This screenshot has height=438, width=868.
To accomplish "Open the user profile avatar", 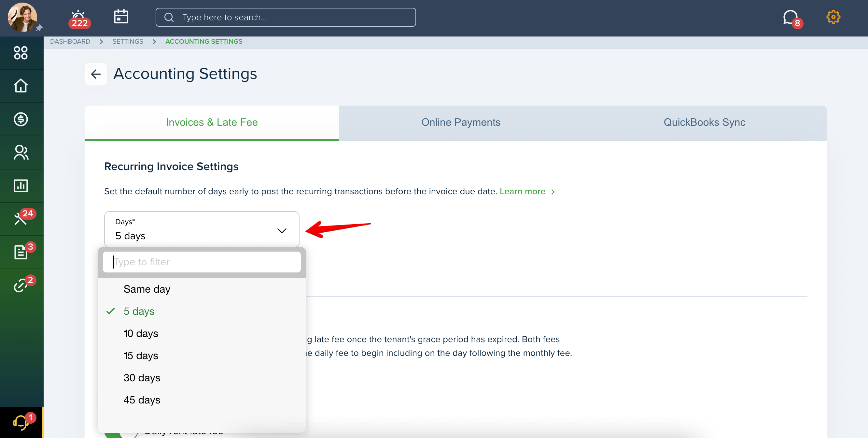I will (22, 17).
